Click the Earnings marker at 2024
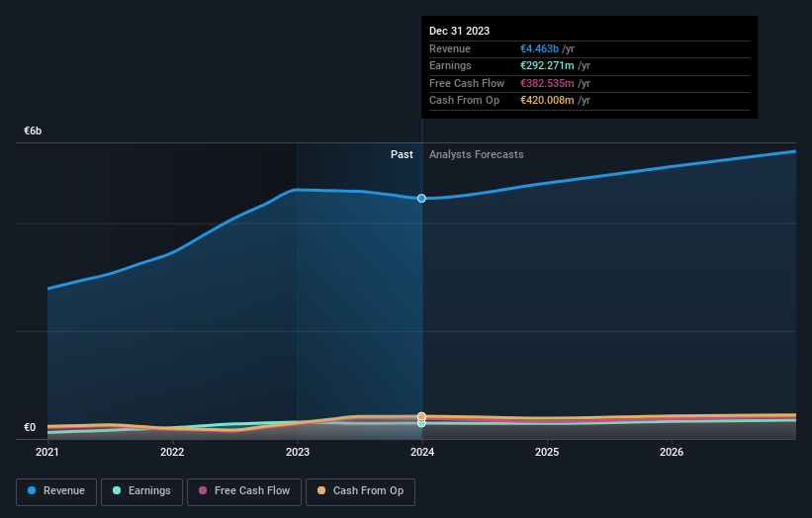This screenshot has width=812, height=518. click(421, 423)
